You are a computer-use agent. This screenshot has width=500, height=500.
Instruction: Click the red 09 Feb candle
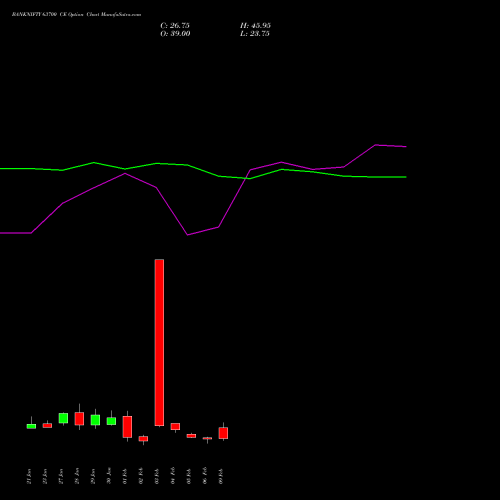(223, 433)
